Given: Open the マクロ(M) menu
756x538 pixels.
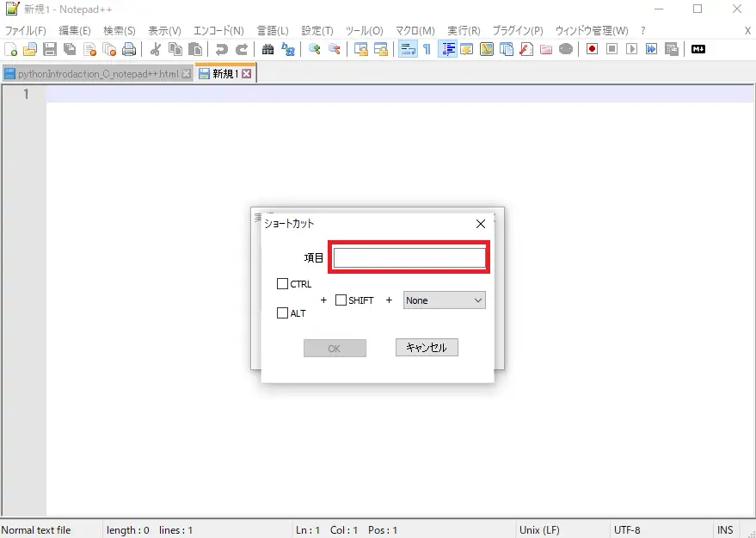Looking at the screenshot, I should [x=415, y=31].
